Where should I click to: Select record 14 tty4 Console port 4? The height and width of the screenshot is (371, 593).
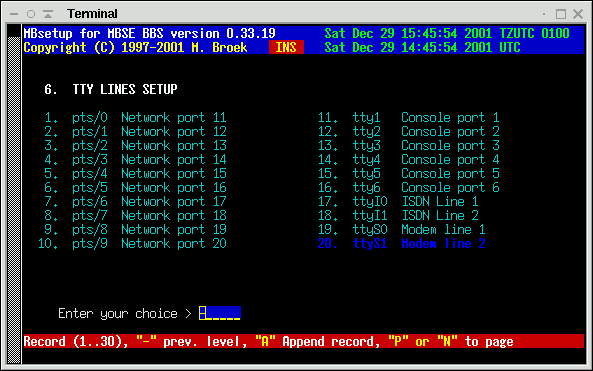[409, 160]
